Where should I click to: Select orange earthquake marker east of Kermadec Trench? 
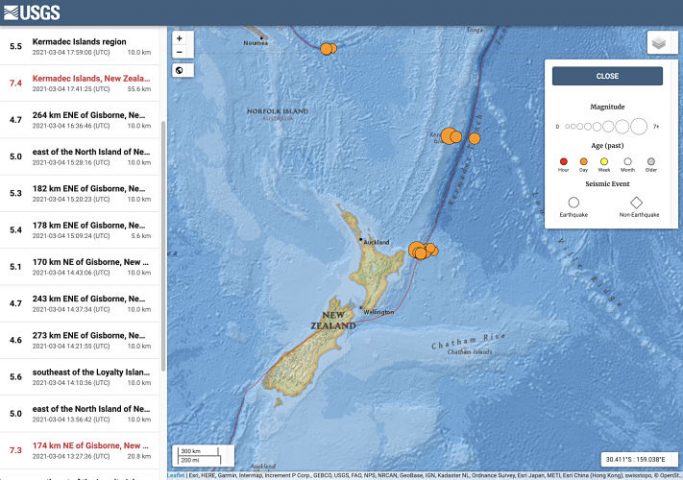click(x=474, y=139)
